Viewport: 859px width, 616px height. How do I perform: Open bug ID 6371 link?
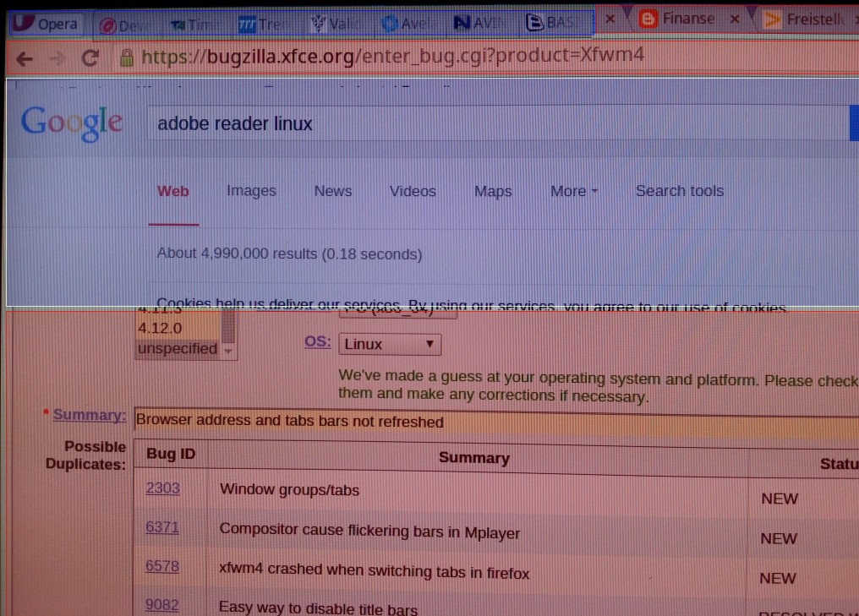pos(162,527)
